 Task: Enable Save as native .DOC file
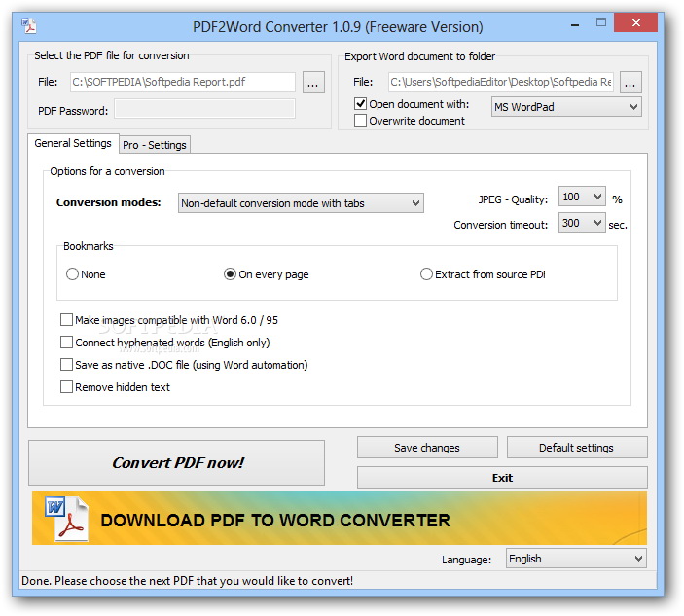click(x=66, y=365)
